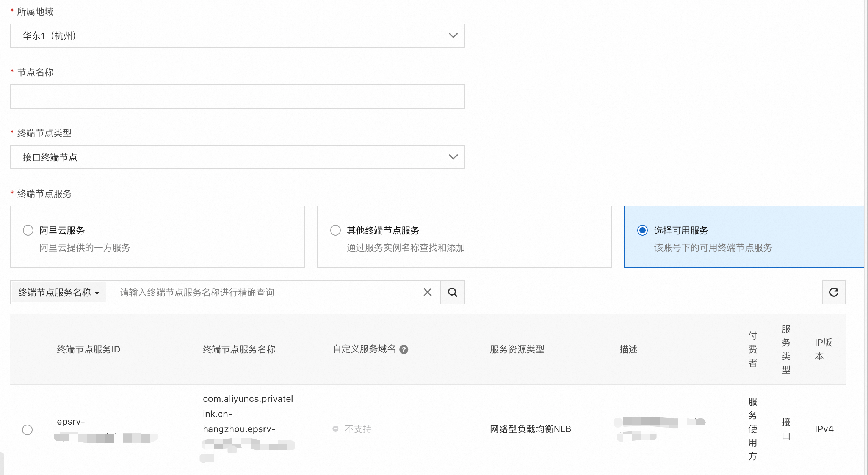Viewport: 868px width, 475px height.
Task: Click the custom domain help question icon
Action: point(404,349)
